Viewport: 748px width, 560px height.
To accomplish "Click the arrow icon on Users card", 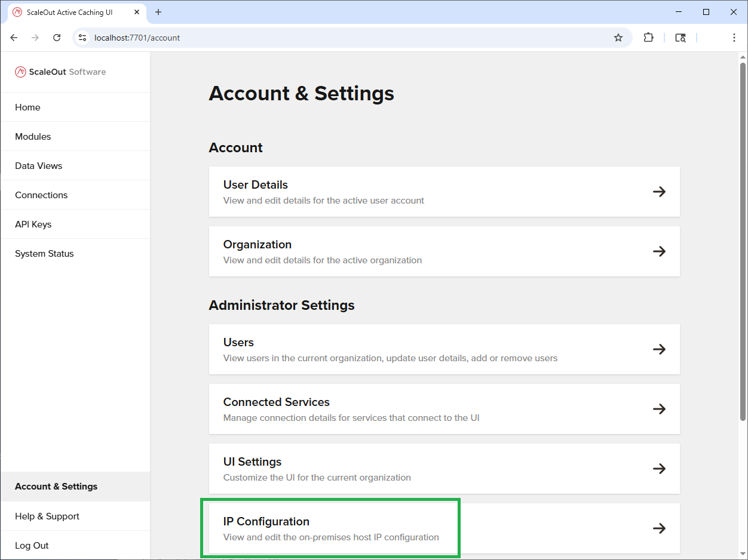I will click(659, 349).
